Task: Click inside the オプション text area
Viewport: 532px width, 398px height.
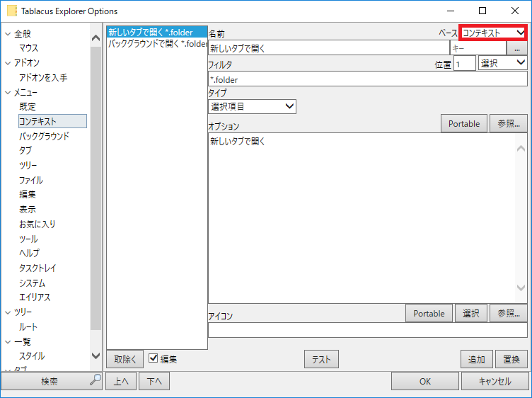Action: pyautogui.click(x=362, y=218)
